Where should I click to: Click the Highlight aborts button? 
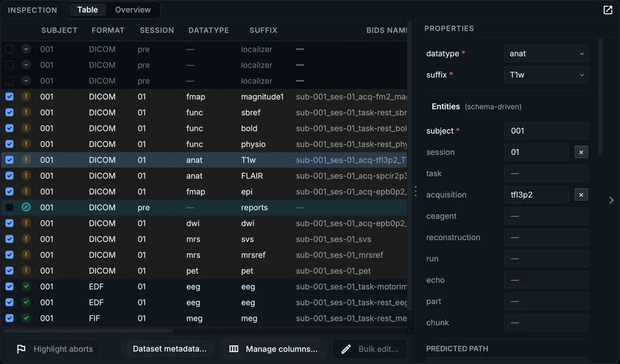[55, 349]
